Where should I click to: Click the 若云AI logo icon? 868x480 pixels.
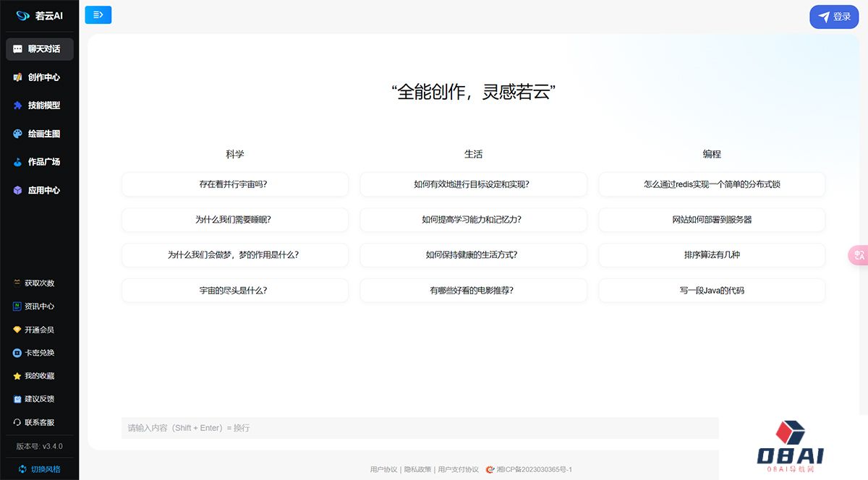tap(22, 15)
